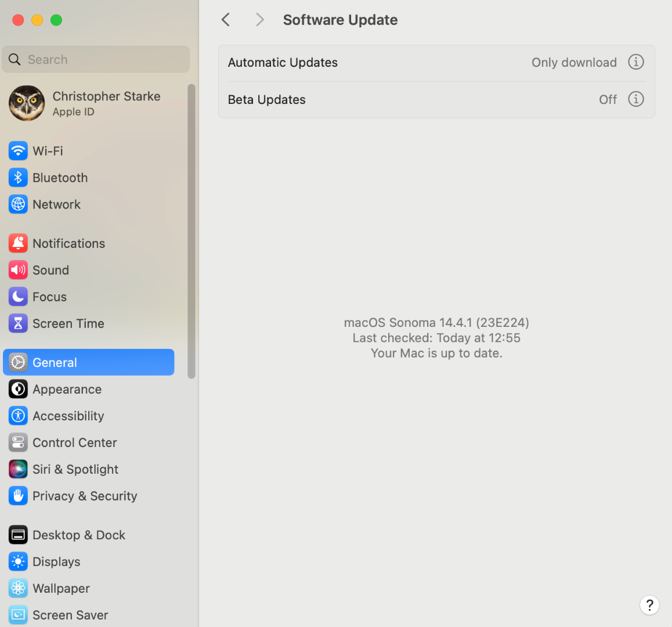
Task: Click the help question mark button
Action: (x=649, y=605)
